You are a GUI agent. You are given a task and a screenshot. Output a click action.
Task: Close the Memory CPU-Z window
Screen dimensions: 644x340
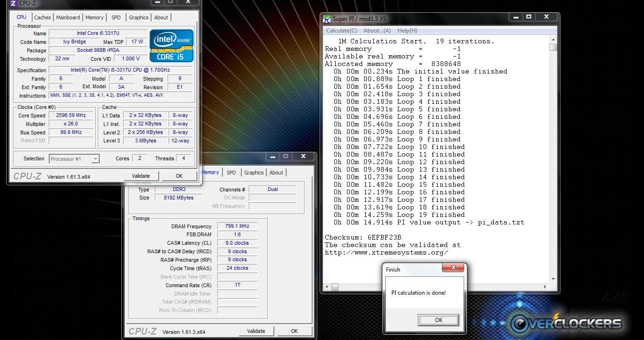click(303, 156)
